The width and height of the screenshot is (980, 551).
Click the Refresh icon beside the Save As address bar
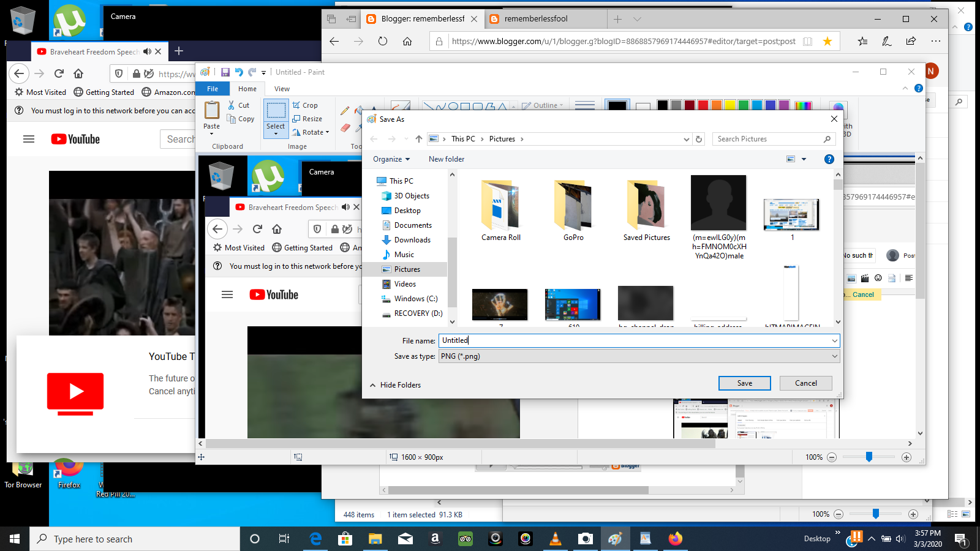(x=699, y=139)
